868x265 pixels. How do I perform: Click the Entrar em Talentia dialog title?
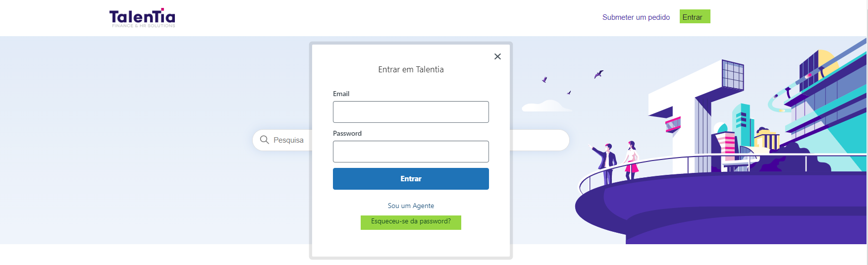click(x=411, y=69)
